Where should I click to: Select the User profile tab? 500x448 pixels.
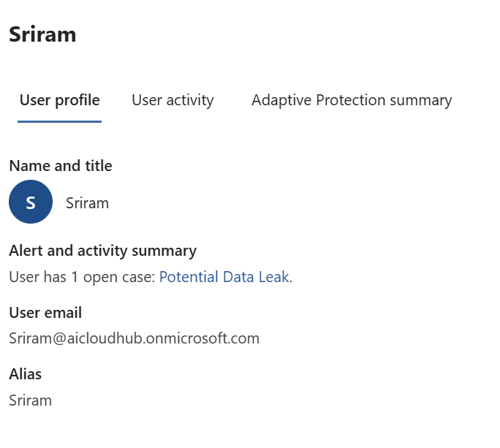tap(60, 100)
